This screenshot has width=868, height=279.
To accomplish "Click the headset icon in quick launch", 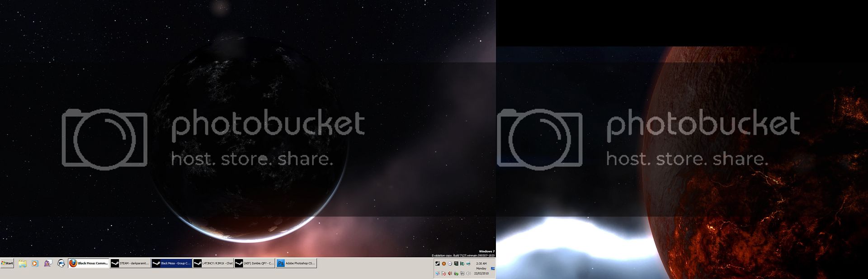I will [61, 263].
